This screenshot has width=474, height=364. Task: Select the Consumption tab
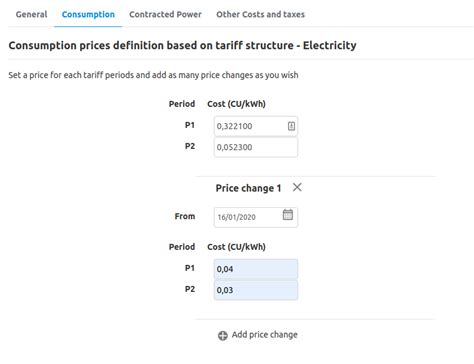click(88, 14)
